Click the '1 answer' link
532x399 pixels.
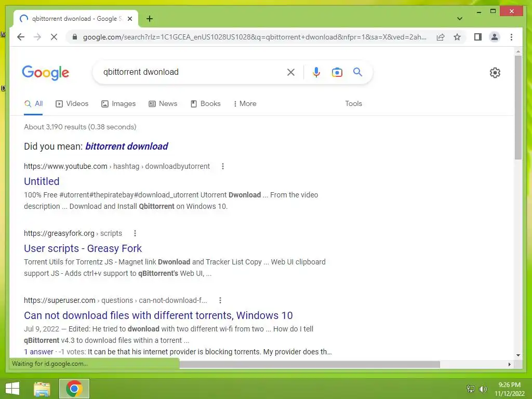coord(38,352)
